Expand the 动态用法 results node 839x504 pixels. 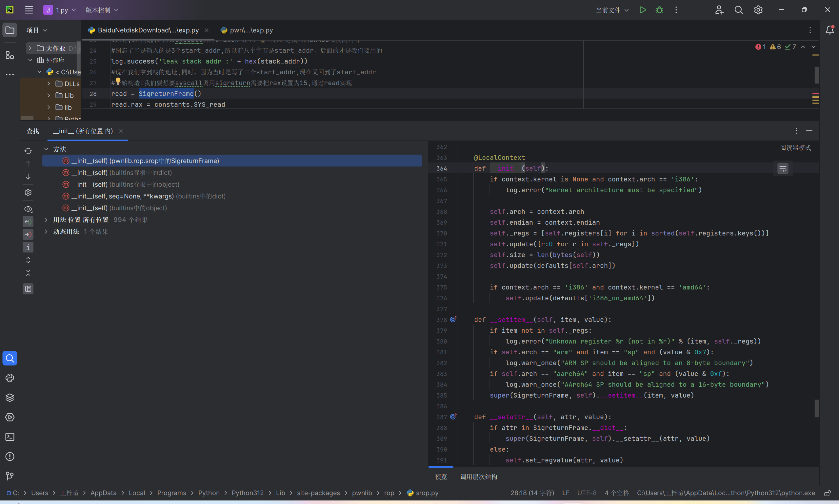(46, 232)
